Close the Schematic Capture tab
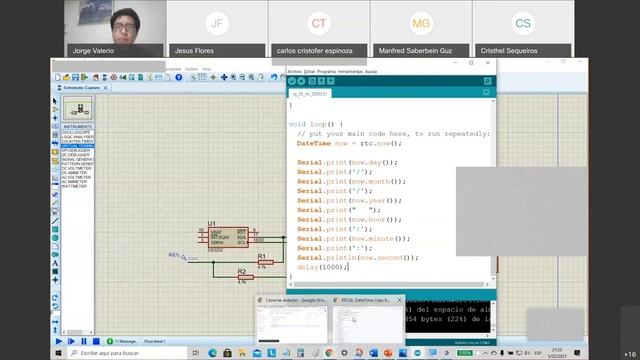 click(106, 88)
